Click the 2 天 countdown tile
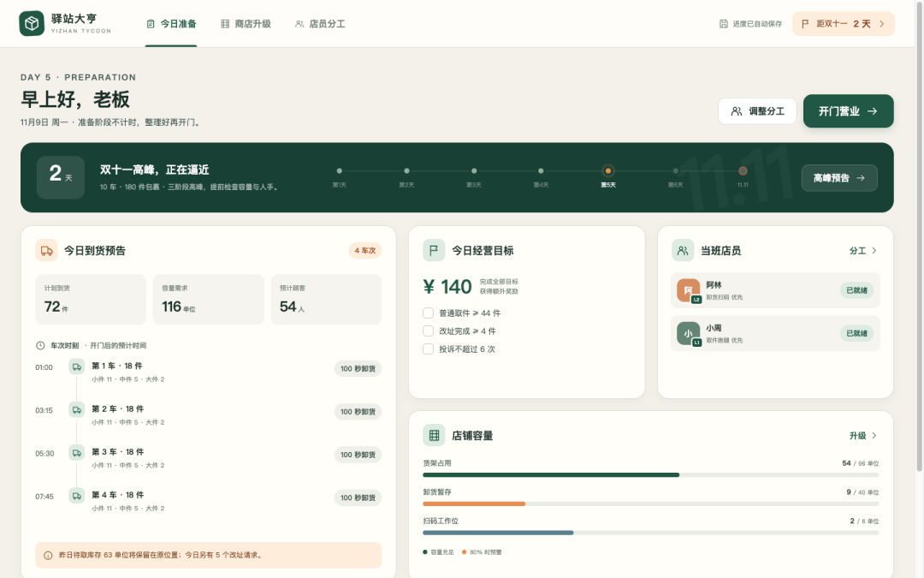The image size is (924, 578). (60, 177)
